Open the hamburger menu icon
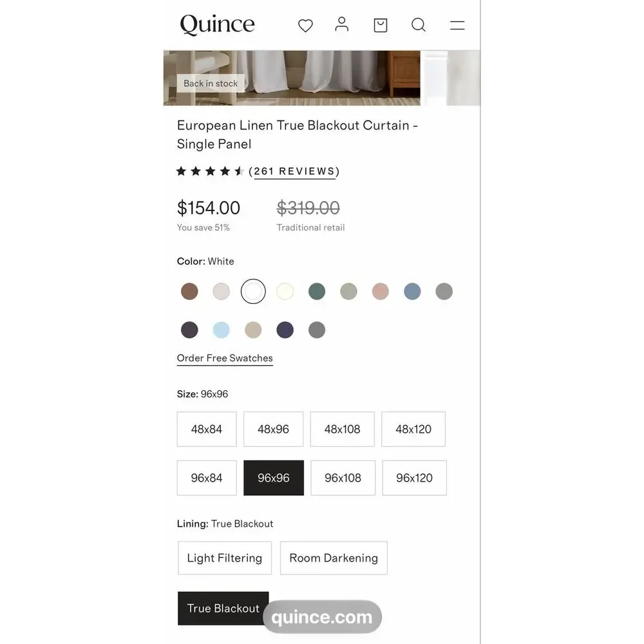The width and height of the screenshot is (644, 644). point(457,25)
